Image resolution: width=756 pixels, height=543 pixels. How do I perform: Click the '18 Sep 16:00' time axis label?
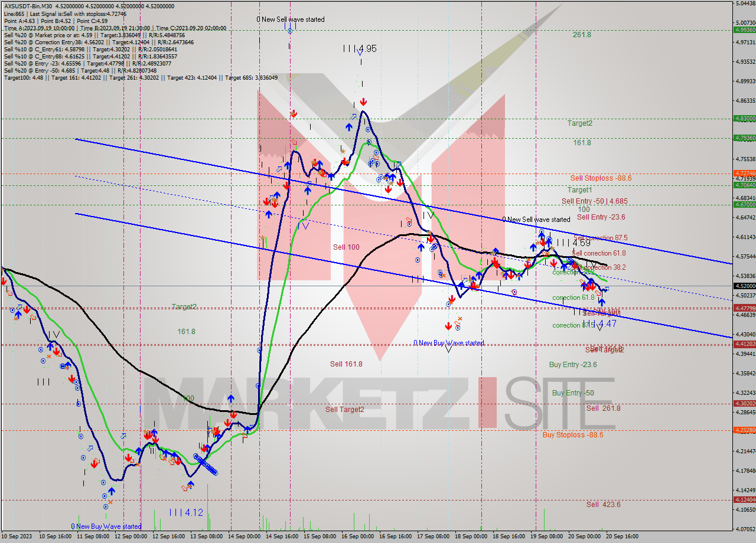tap(509, 537)
